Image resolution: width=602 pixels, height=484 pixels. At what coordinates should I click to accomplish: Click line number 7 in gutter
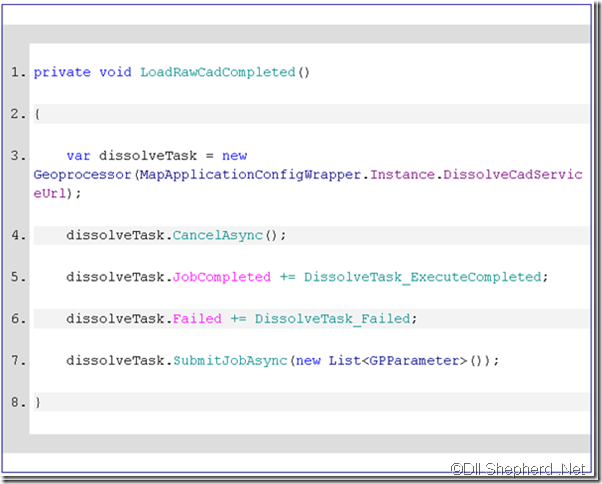(x=18, y=361)
